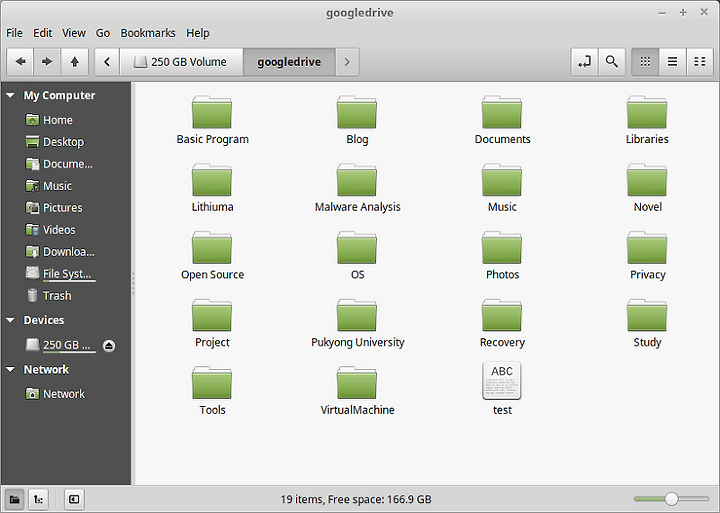The width and height of the screenshot is (720, 513).
Task: Adjust the icon zoom slider
Action: click(x=671, y=499)
